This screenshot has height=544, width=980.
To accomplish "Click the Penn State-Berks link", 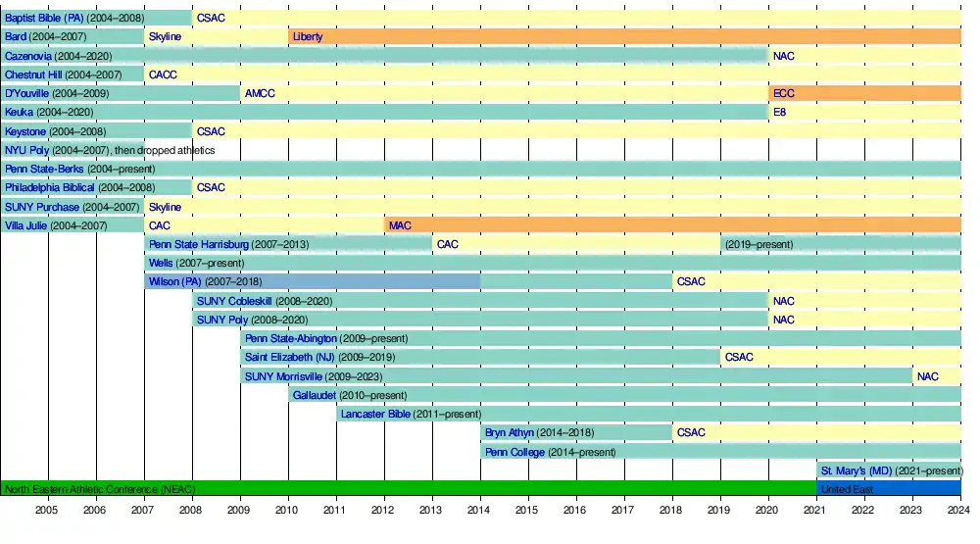I will 44,169.
